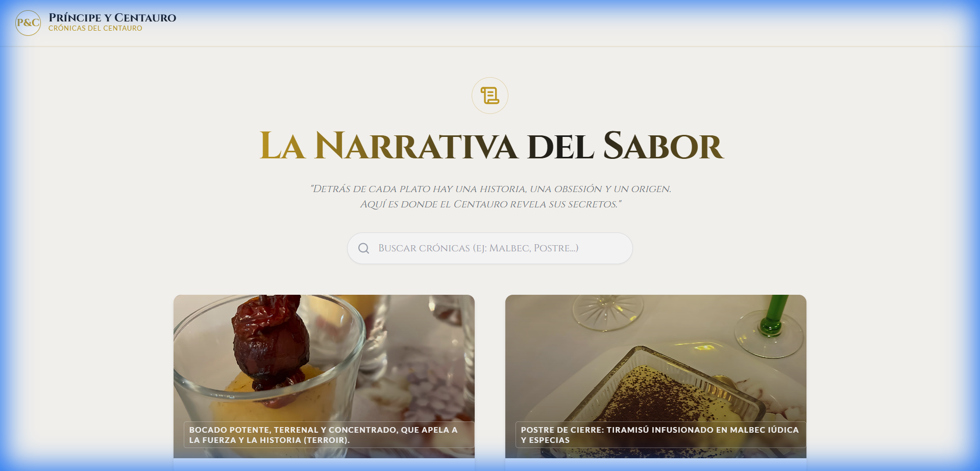Click the crystal glass base above the tiramisú
Screen dimensions: 980x471
(607, 312)
